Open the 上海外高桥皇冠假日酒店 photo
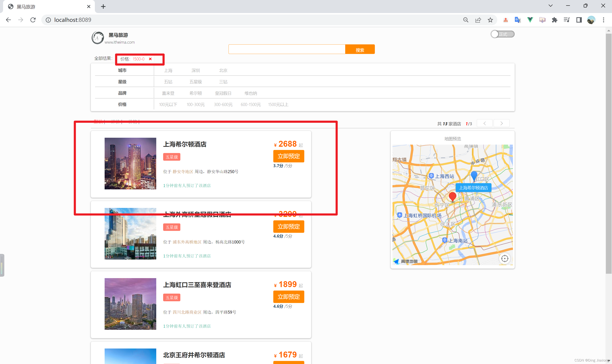The image size is (612, 364). [x=130, y=234]
